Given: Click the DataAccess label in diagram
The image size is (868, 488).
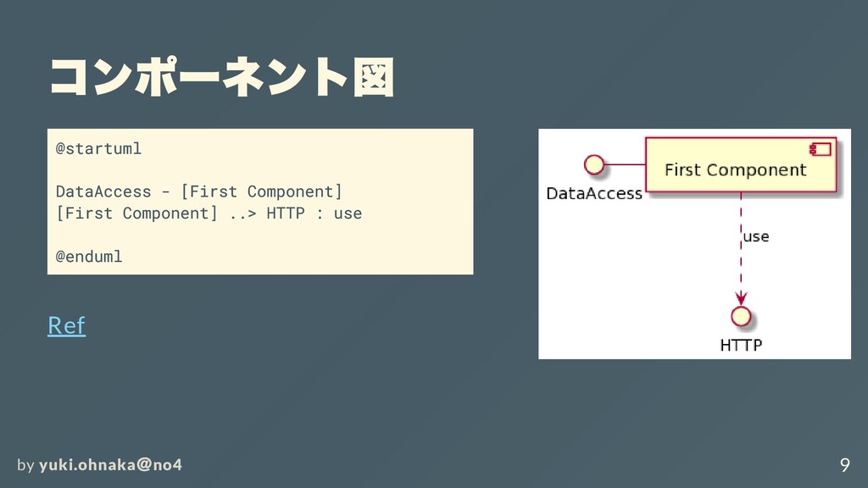Looking at the screenshot, I should click(x=593, y=193).
